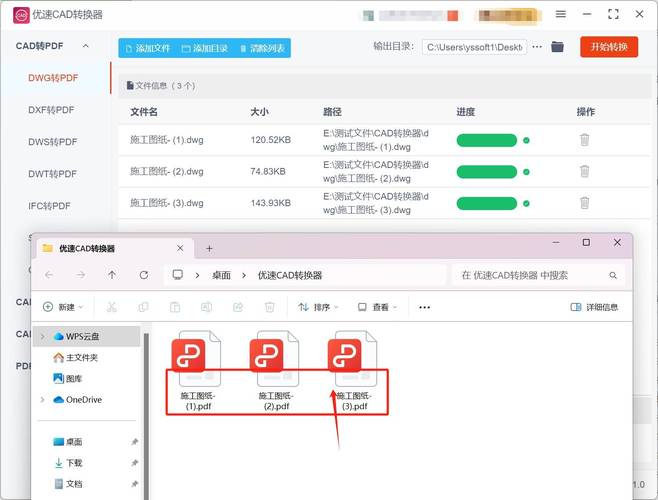Click 添加文件 button to add files
658x500 pixels.
point(148,48)
